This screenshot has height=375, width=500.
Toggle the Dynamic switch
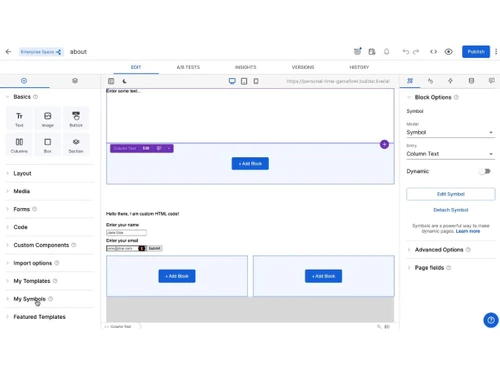tap(485, 171)
